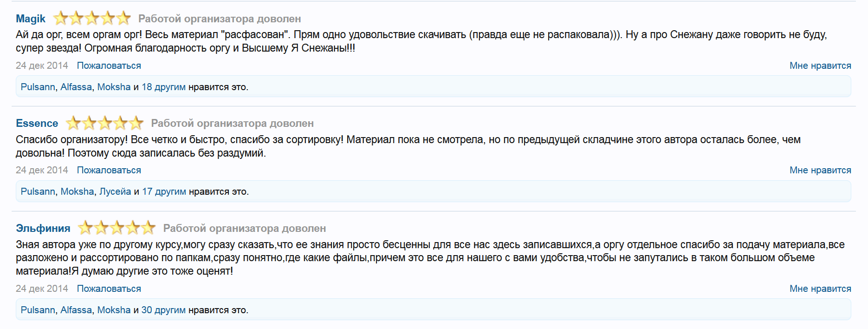This screenshot has width=868, height=329.
Task: Open Pulsann's profile in Эльфиния's likes list
Action: click(x=38, y=310)
